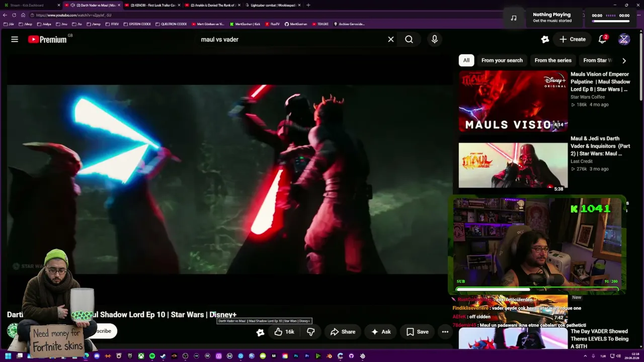644x362 pixels.
Task: Open the 'Star Wars Coffee' channel link
Action: pos(588,97)
